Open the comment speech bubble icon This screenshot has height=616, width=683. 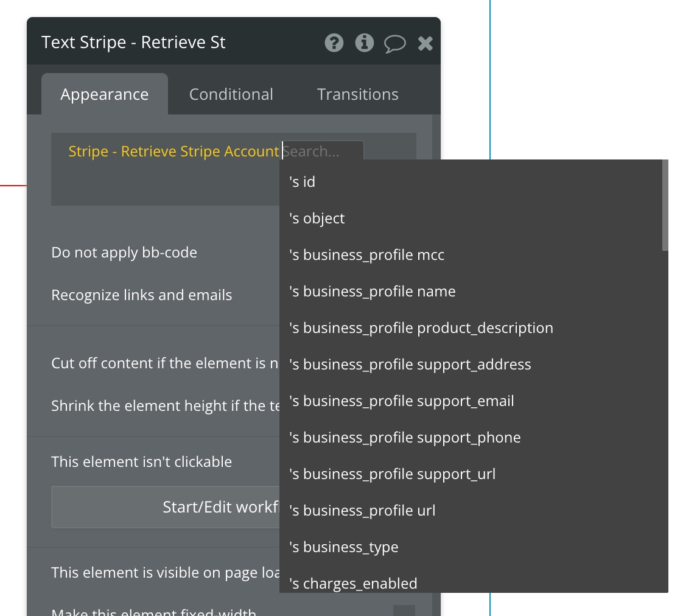tap(394, 43)
